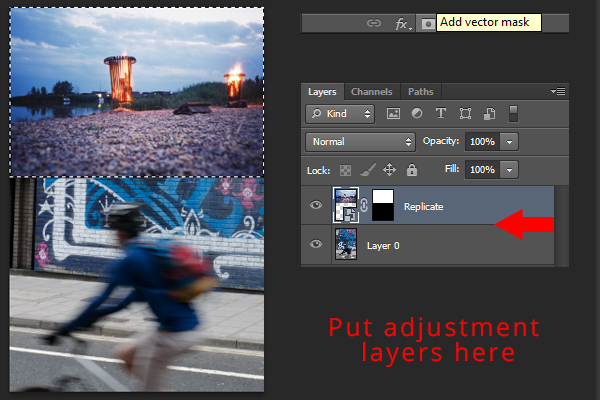600x400 pixels.
Task: Filter for smart objects icon
Action: tap(489, 114)
